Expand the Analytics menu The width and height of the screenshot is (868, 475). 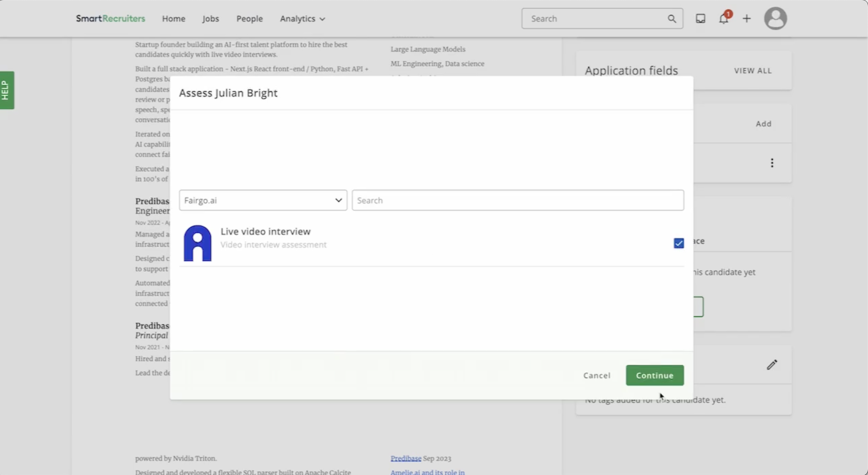pos(302,18)
